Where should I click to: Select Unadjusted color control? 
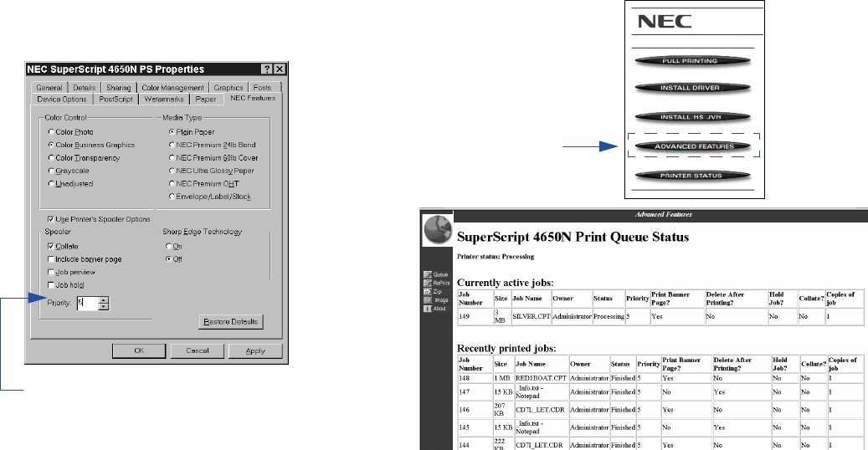click(51, 184)
